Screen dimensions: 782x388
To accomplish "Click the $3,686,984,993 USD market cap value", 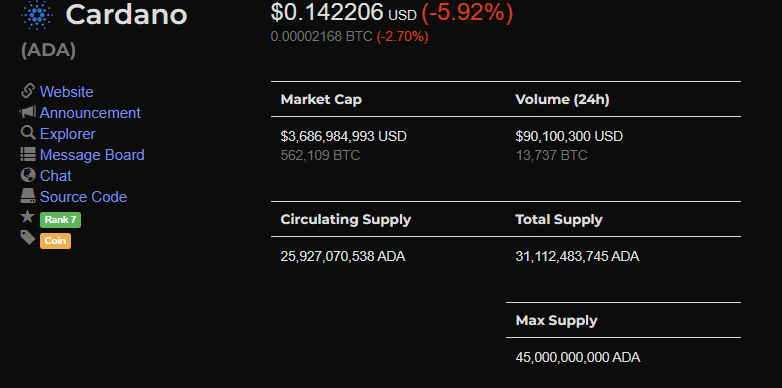I will [x=344, y=136].
